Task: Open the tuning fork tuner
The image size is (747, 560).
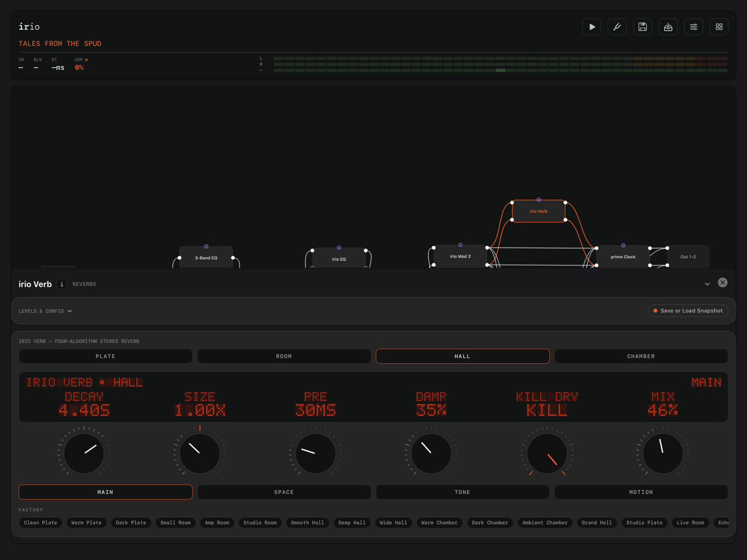Action: pyautogui.click(x=617, y=27)
